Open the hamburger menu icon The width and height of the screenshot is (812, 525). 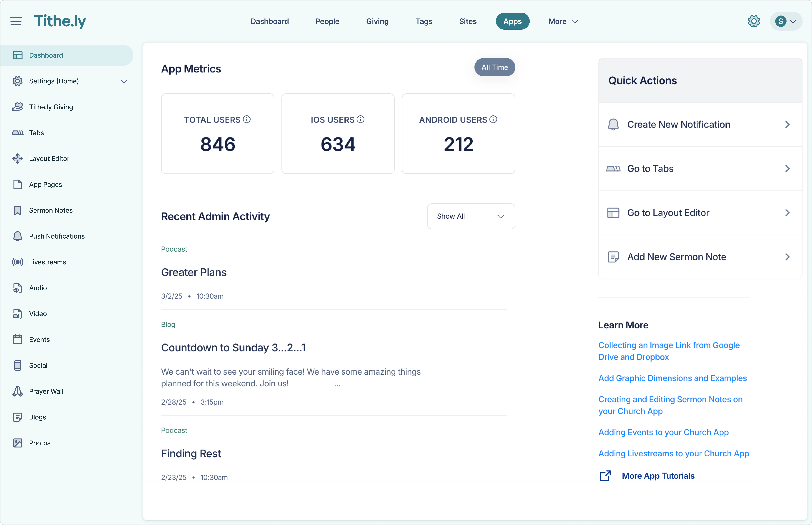tap(16, 21)
